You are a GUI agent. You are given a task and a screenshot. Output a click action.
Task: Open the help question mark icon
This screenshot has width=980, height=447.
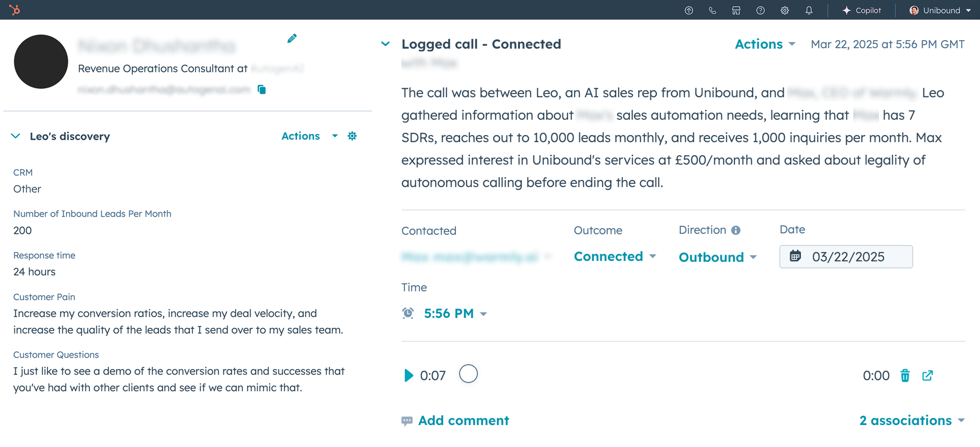coord(761,10)
